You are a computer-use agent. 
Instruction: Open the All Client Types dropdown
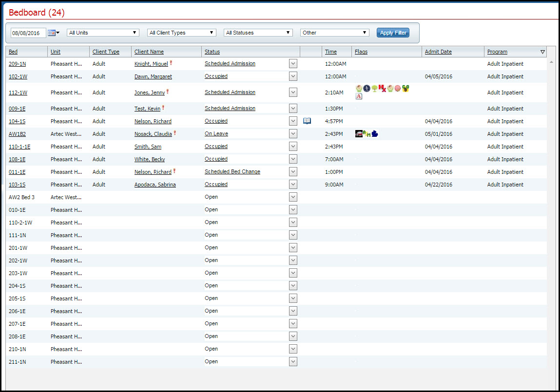coord(181,33)
